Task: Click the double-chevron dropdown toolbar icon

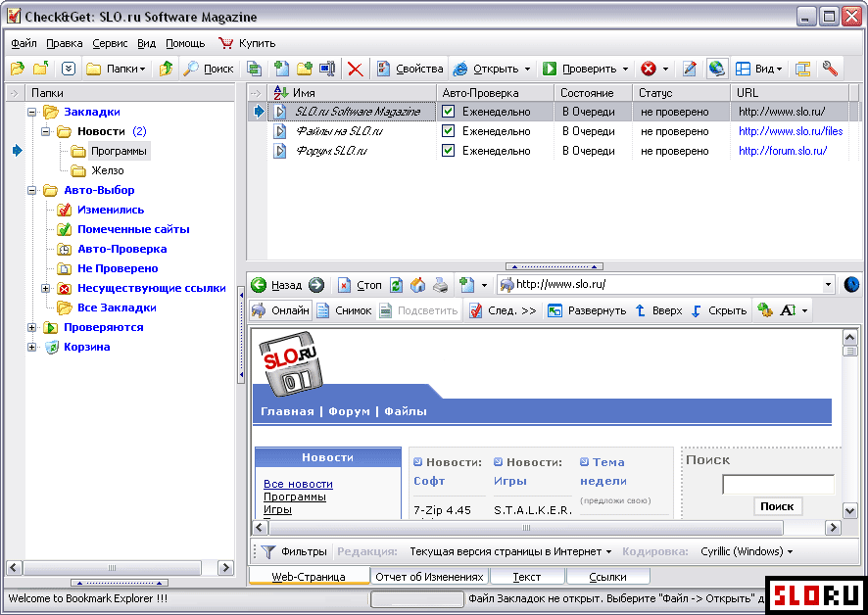Action: click(69, 69)
